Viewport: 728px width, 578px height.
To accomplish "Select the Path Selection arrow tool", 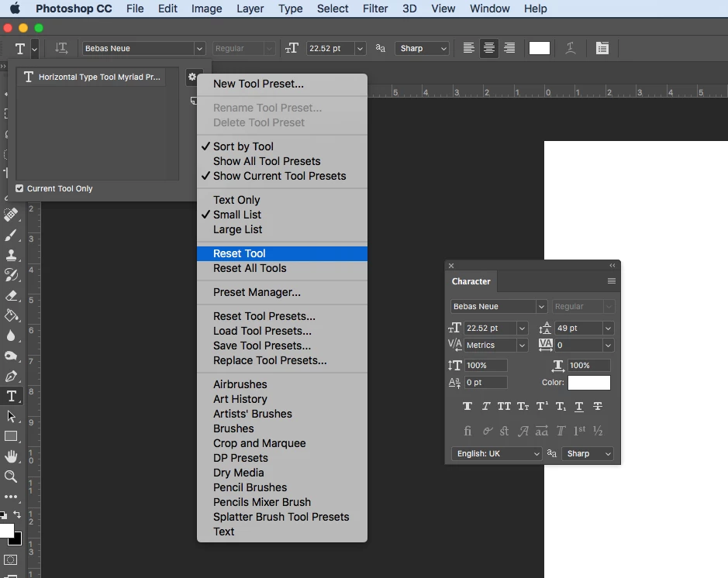I will (11, 417).
